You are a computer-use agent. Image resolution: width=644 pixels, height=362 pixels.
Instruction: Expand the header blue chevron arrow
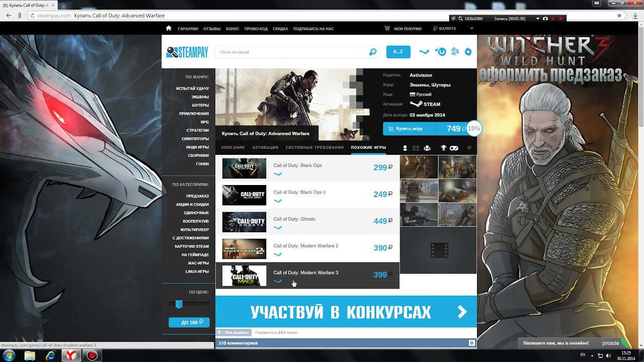pyautogui.click(x=471, y=29)
